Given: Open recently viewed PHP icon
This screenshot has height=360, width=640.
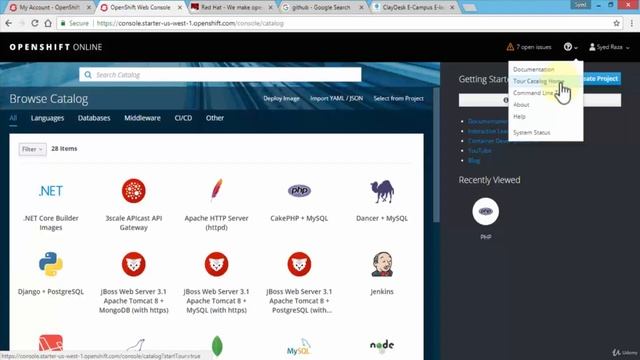Looking at the screenshot, I should 485,211.
